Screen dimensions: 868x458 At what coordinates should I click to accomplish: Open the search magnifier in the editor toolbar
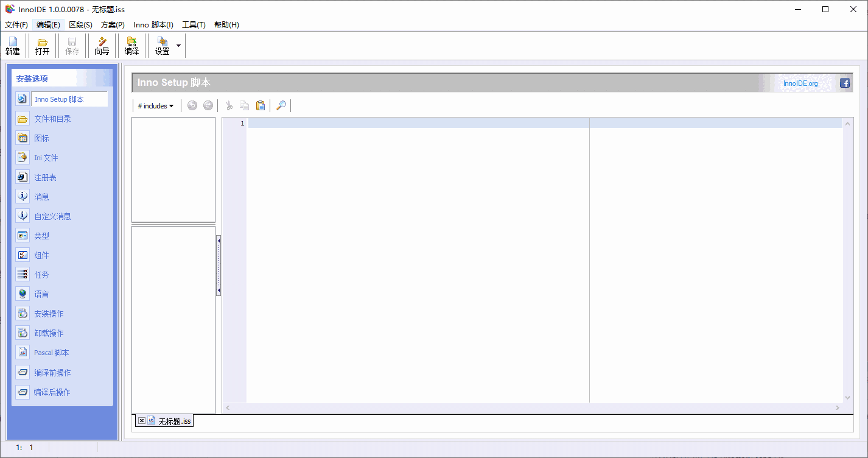click(x=281, y=105)
